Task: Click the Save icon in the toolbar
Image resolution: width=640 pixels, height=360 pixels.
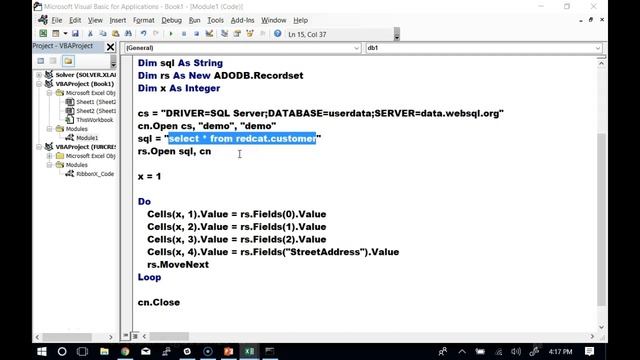Action: click(x=75, y=34)
